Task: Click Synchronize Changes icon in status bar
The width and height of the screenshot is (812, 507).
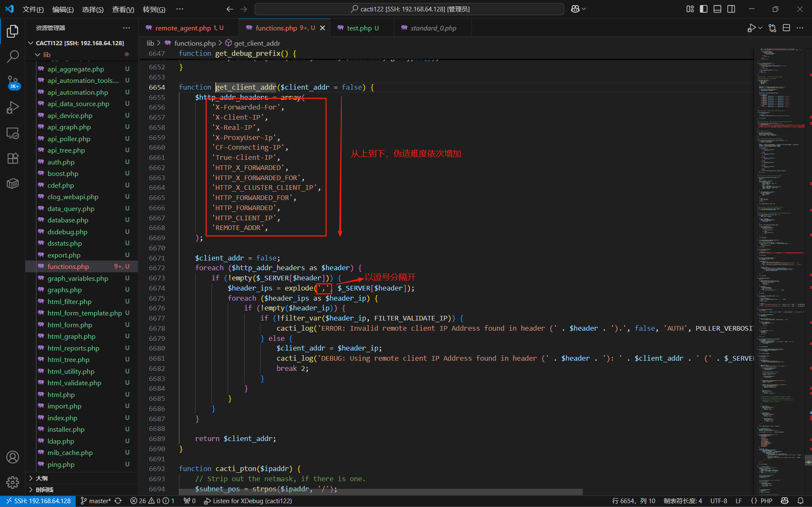Action: (118, 501)
